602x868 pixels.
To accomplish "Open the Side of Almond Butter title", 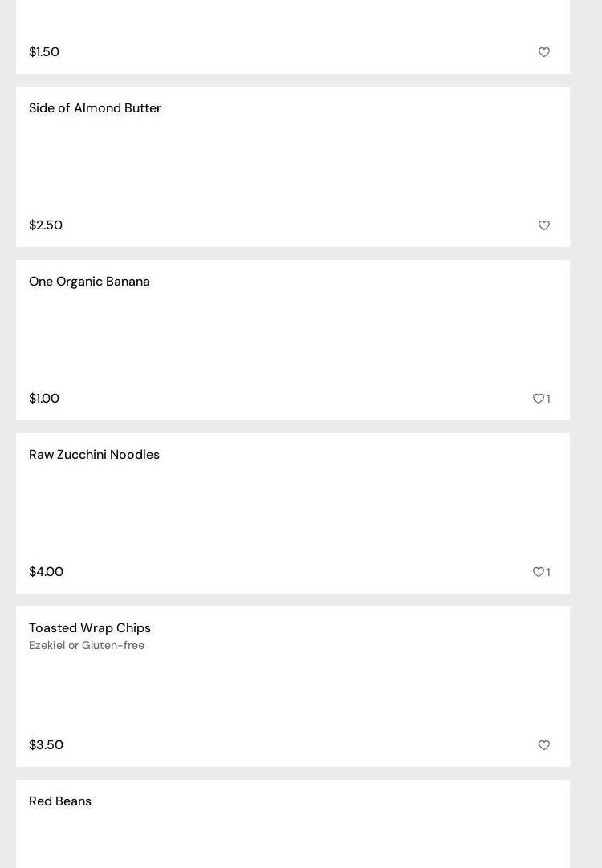I will coord(95,108).
